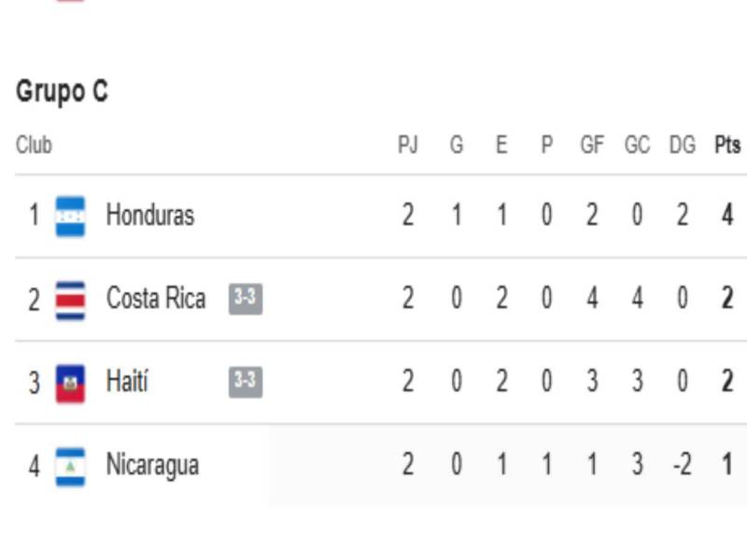Image resolution: width=747 pixels, height=560 pixels.
Task: Click the GC column header
Action: (x=637, y=144)
